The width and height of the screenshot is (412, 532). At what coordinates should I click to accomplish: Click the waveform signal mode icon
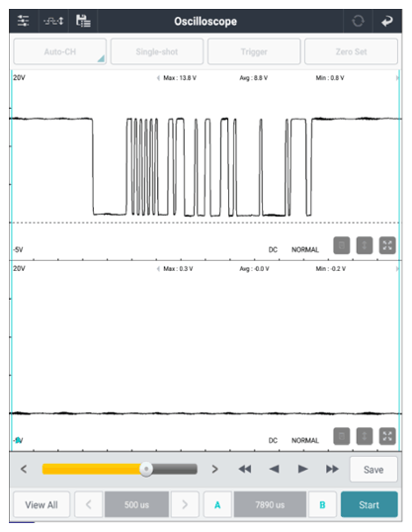click(x=53, y=21)
